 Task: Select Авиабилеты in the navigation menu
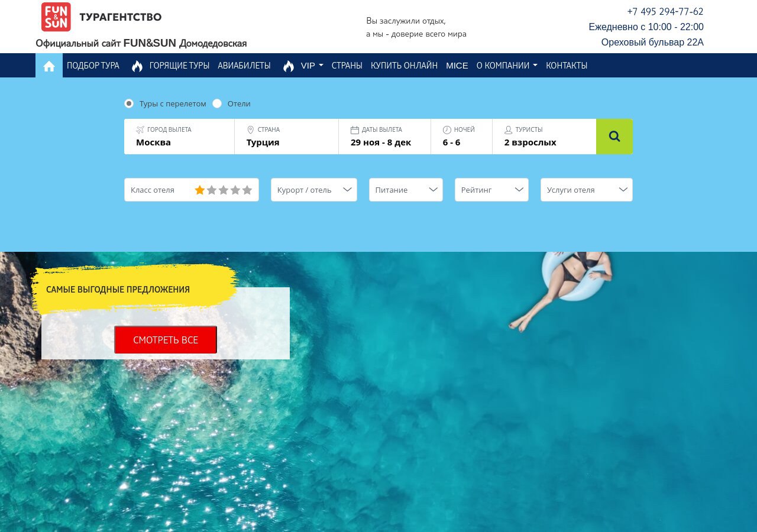tap(244, 66)
